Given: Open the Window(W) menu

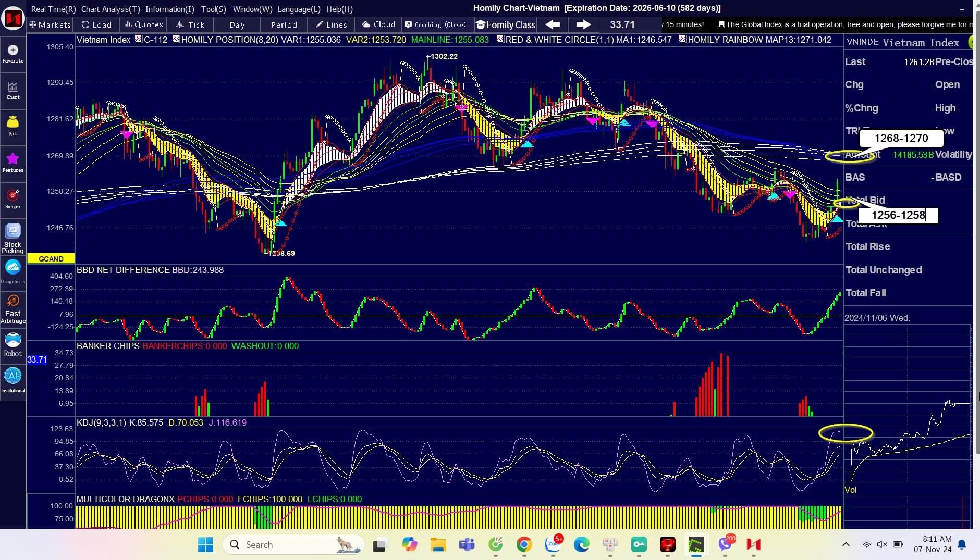Looking at the screenshot, I should pyautogui.click(x=252, y=9).
